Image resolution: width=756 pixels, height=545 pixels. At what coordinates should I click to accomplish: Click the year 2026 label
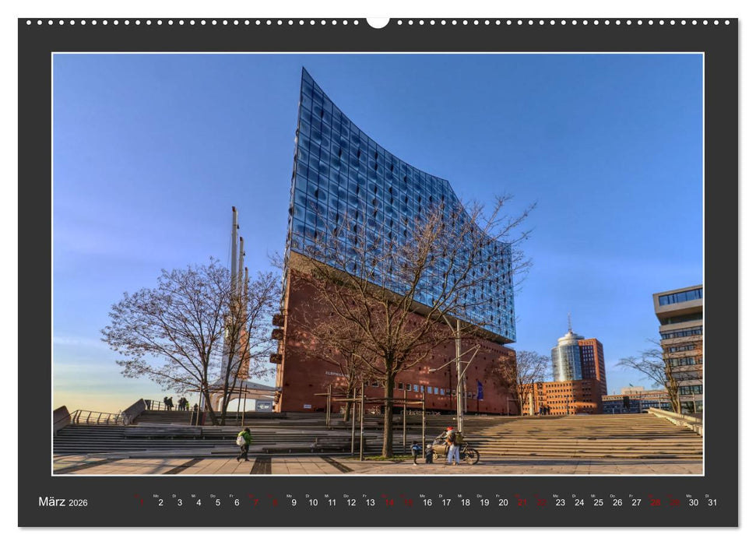coord(78,503)
